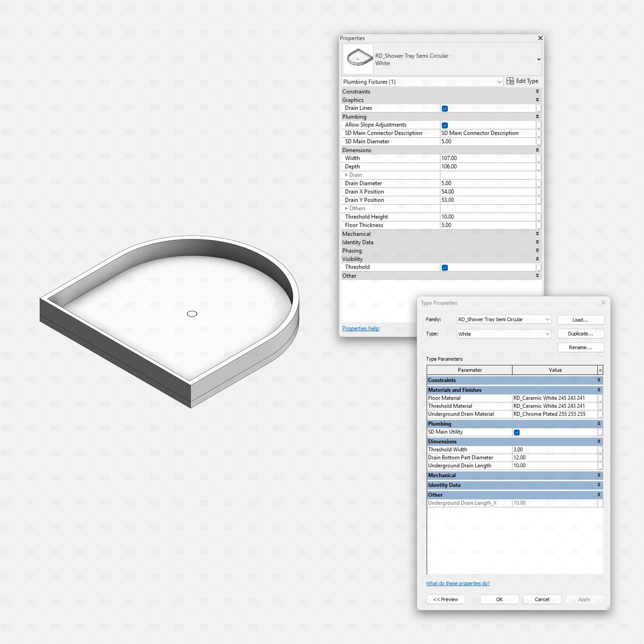Screen dimensions: 644x644
Task: Expand Mechanical group in Type Parameters
Action: [599, 475]
